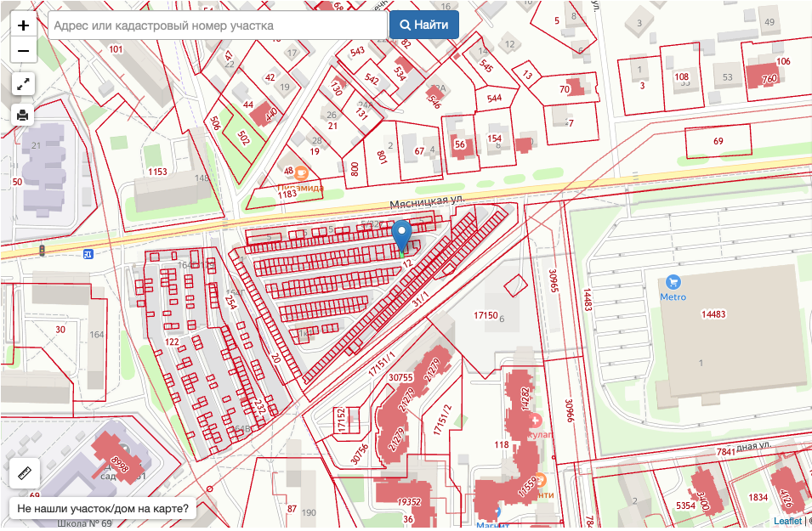Select parcel numbered 101

point(116,49)
